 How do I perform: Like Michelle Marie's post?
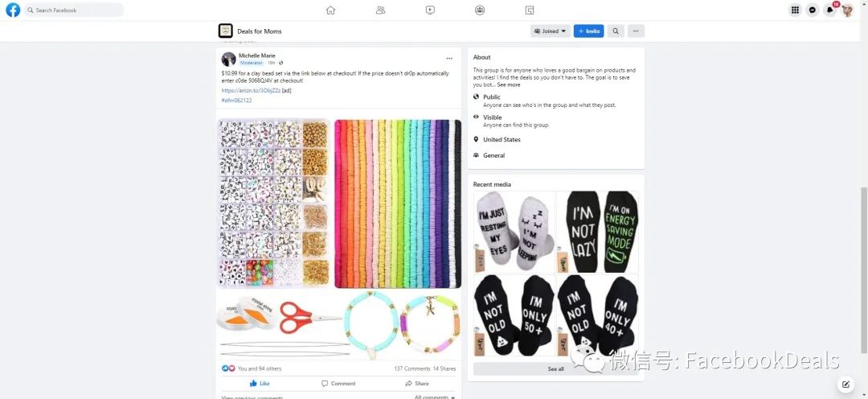point(259,384)
